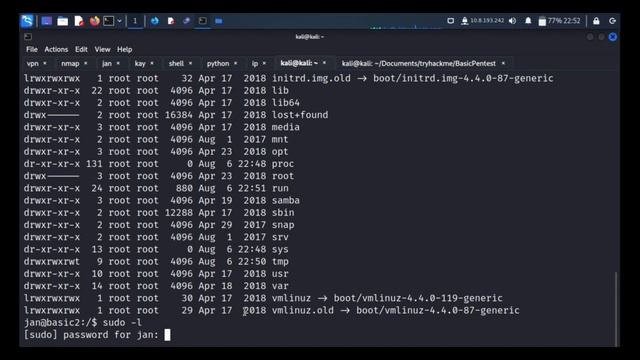Image resolution: width=640 pixels, height=360 pixels.
Task: Launch the file manager from the panel
Action: click(62, 21)
